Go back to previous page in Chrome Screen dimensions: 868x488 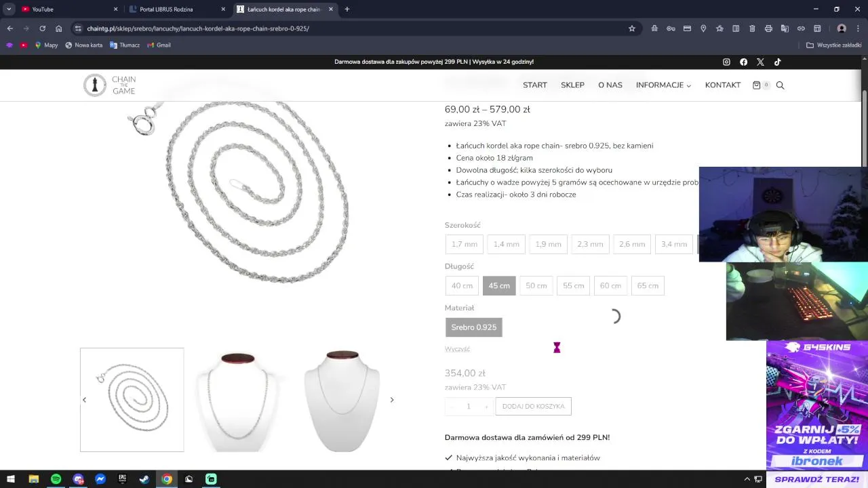pyautogui.click(x=9, y=28)
